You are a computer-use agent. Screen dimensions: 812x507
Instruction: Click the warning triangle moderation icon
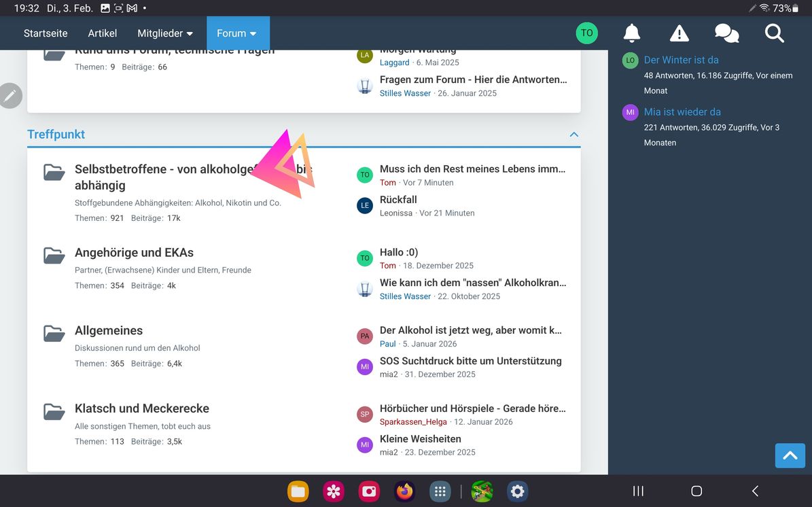679,33
